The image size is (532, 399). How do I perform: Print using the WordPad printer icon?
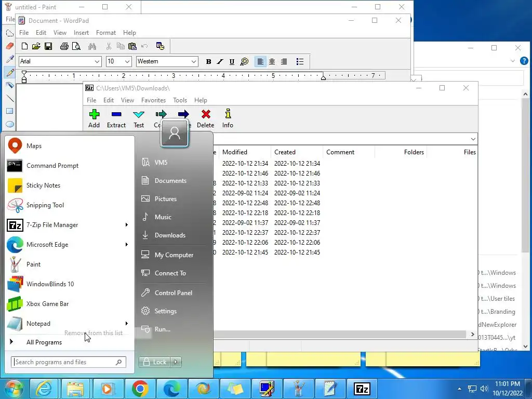(x=64, y=46)
